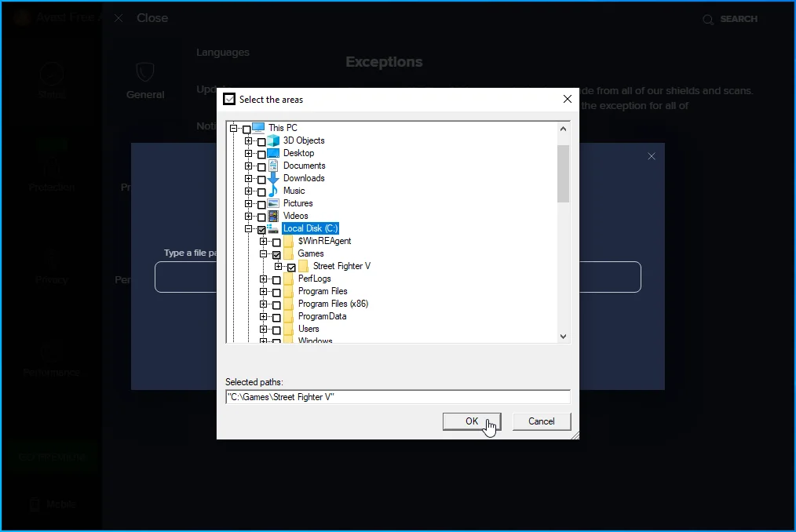Click the tree scrollbar up arrow
Image resolution: width=796 pixels, height=532 pixels.
[563, 129]
